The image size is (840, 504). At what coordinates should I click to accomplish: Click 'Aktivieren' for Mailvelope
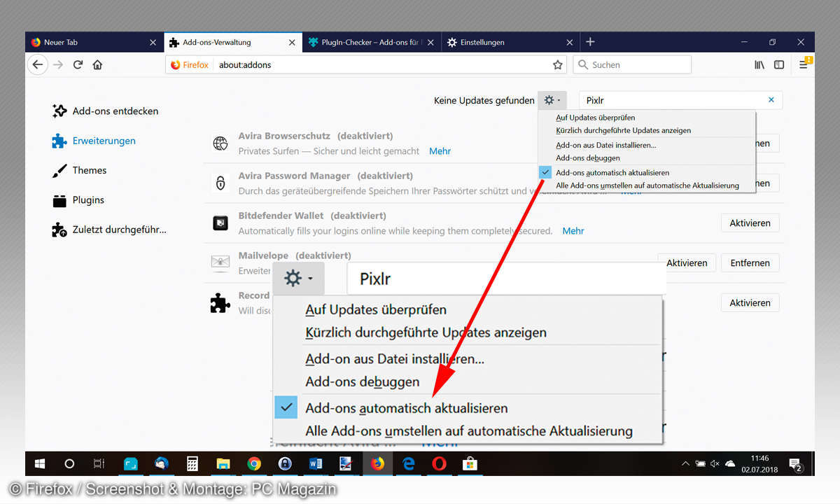pyautogui.click(x=686, y=263)
